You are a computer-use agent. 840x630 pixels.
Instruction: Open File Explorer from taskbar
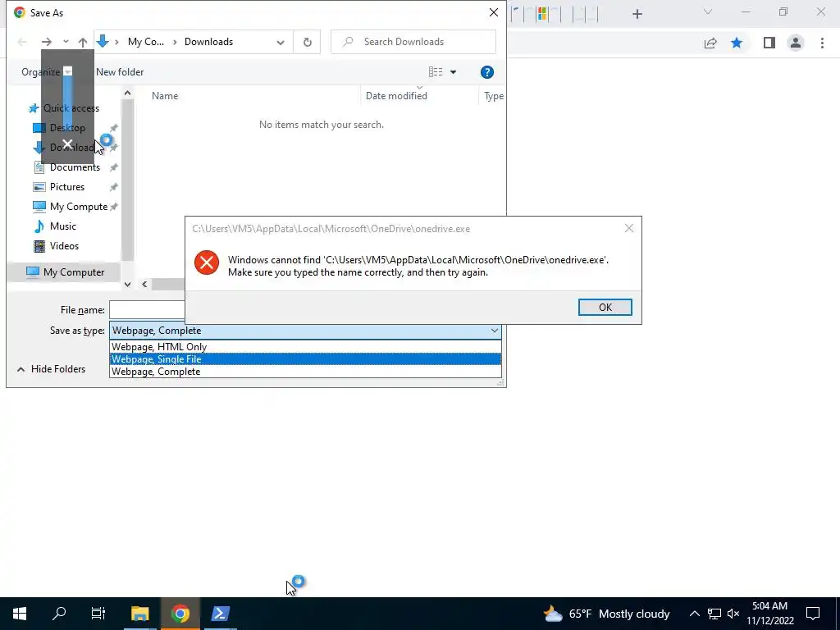click(x=139, y=614)
